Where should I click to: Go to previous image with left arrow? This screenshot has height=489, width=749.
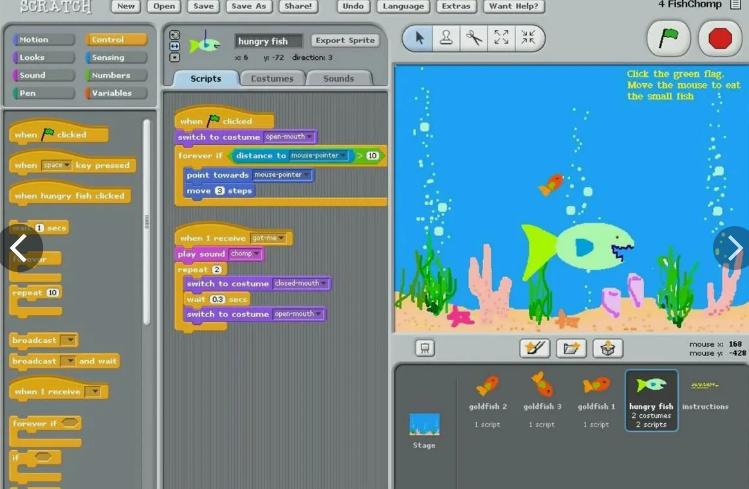coord(20,248)
